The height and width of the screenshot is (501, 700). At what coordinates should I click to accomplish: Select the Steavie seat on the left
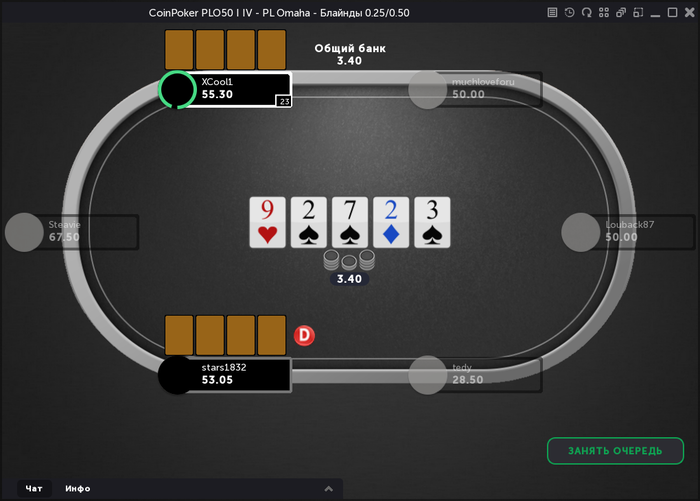click(71, 232)
